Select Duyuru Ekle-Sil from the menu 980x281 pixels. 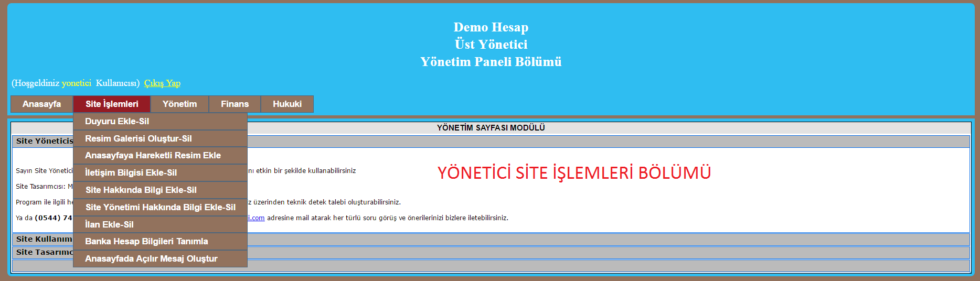click(x=117, y=121)
